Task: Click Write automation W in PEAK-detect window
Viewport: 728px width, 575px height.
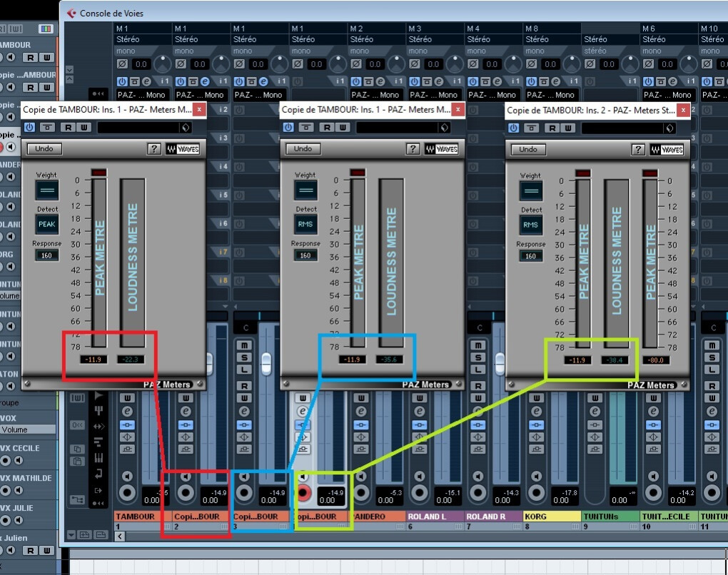Action: [84, 128]
